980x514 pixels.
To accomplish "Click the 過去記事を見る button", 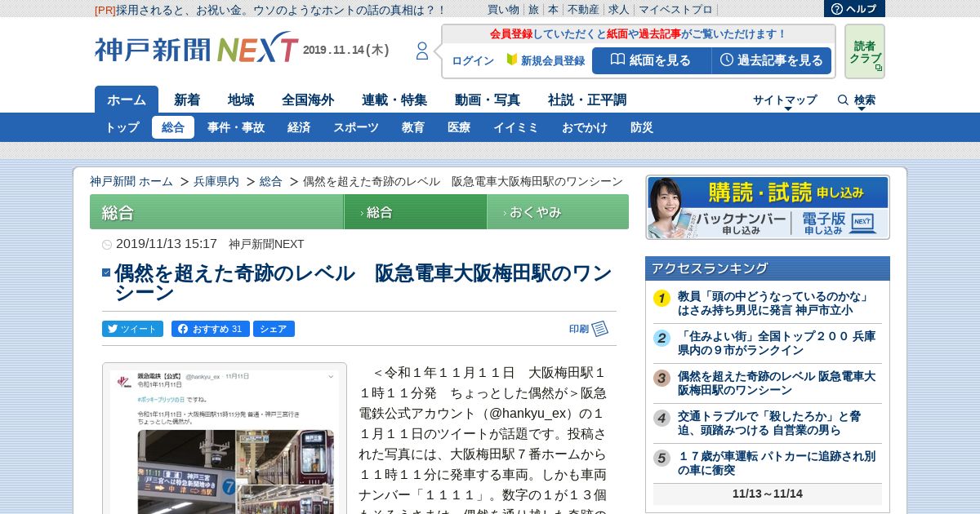I will (772, 60).
